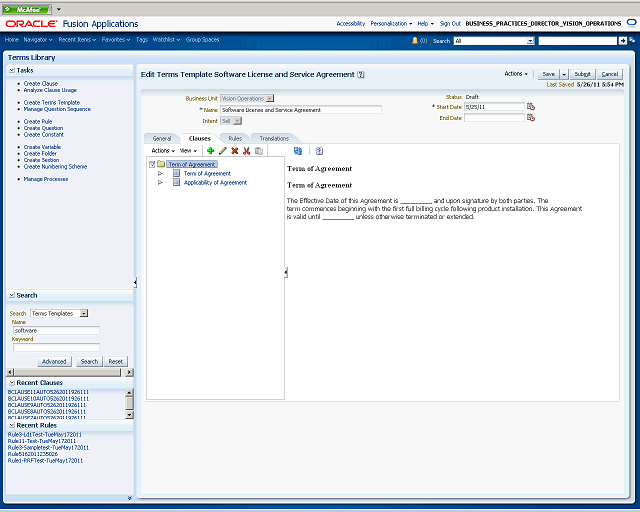The image size is (640, 512).
Task: Click the Oracle icon at far top right
Action: pos(631,24)
